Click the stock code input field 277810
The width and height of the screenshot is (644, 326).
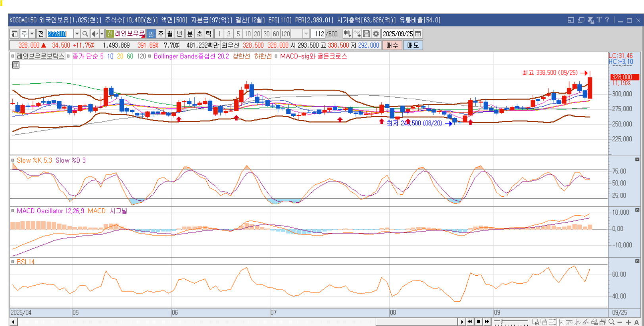(60, 34)
